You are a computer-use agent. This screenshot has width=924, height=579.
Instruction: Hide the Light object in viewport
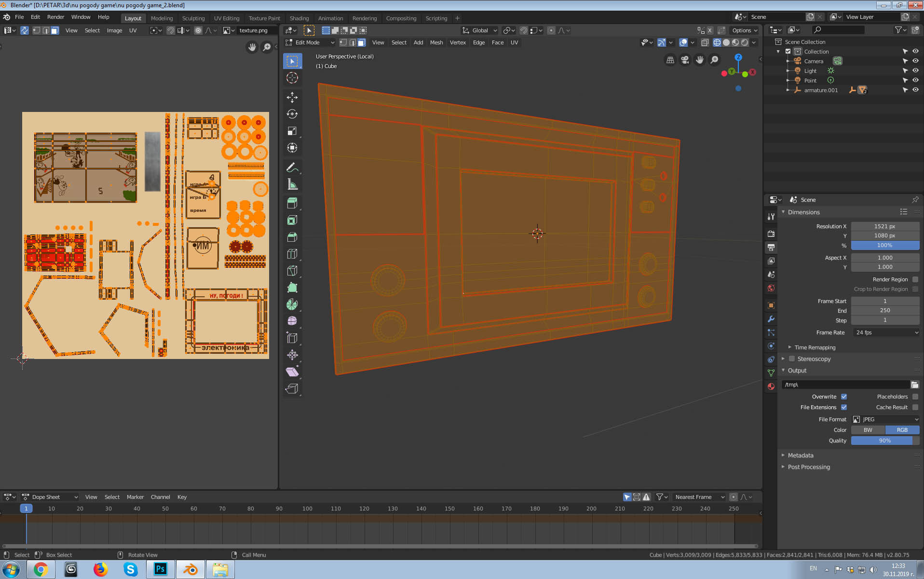[915, 71]
